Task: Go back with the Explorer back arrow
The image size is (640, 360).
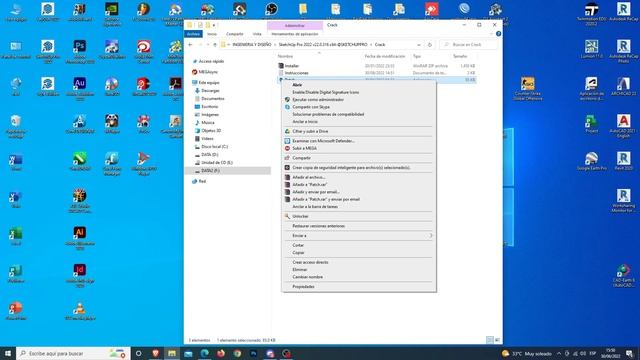Action: [x=191, y=44]
